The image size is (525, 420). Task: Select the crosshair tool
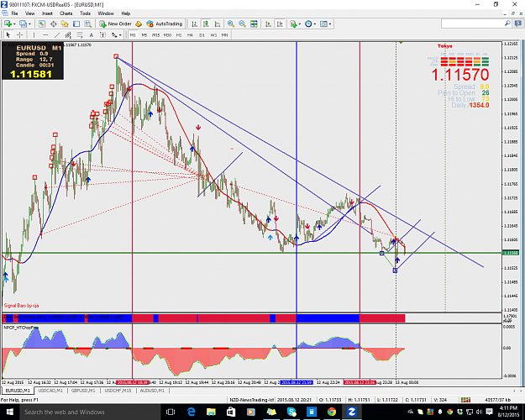tap(20, 34)
